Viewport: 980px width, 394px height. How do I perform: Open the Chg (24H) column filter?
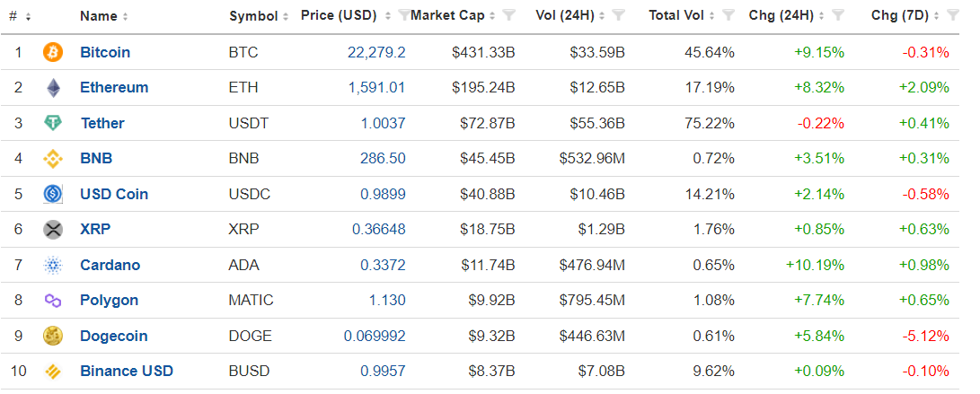click(x=837, y=15)
